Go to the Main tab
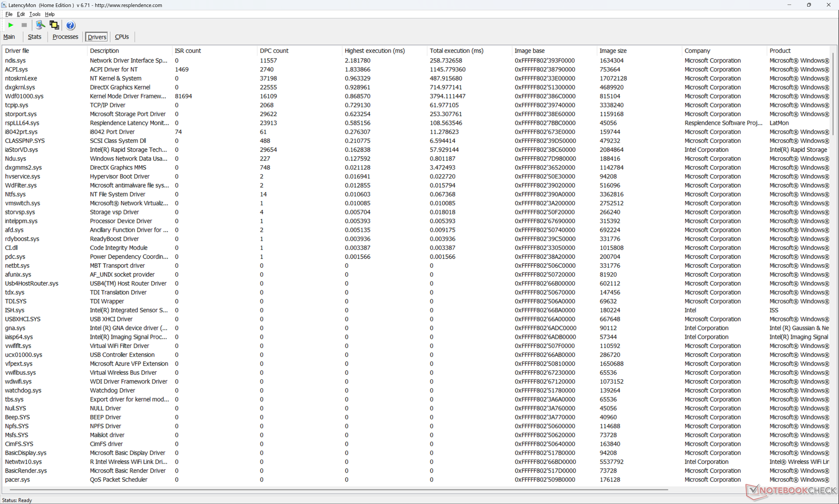The width and height of the screenshot is (839, 504). [x=9, y=37]
